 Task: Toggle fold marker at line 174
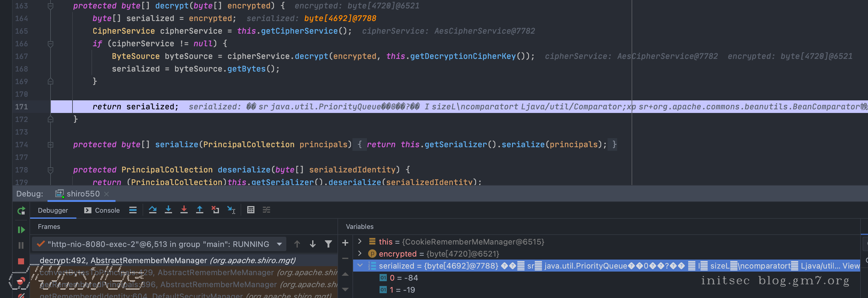[51, 144]
